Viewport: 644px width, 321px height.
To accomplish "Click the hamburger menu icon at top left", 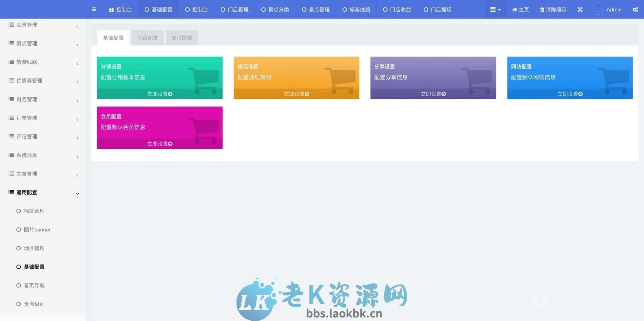I will coord(94,9).
